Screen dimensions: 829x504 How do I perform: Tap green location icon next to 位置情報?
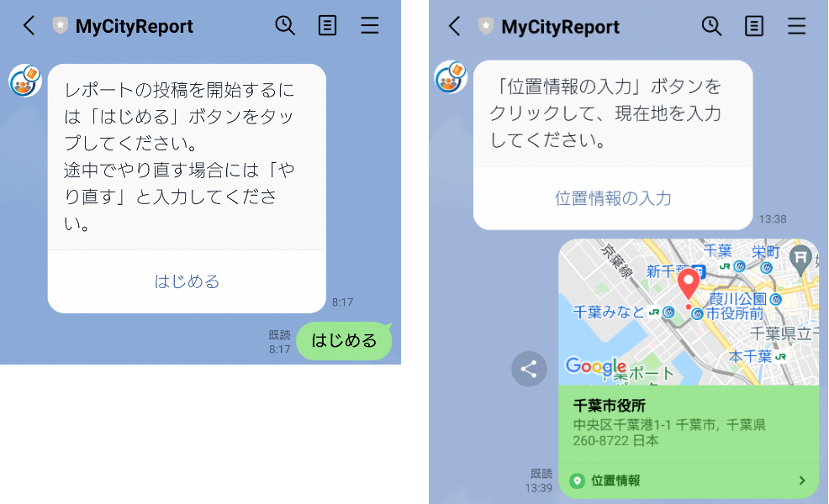(578, 480)
